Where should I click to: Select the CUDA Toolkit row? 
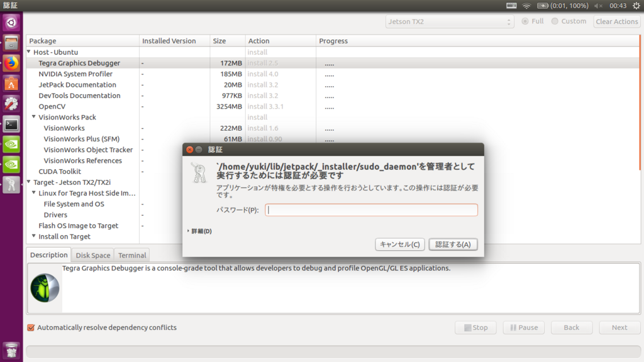point(104,171)
